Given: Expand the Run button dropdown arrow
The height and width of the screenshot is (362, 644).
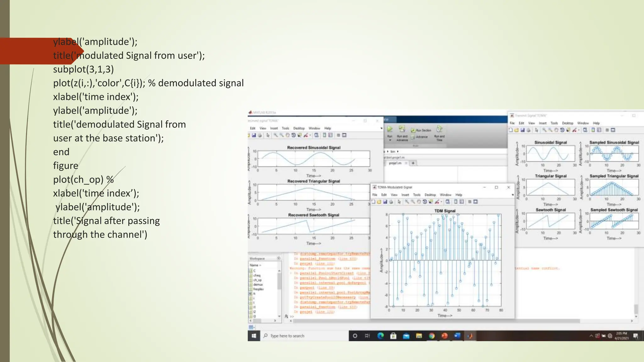Looking at the screenshot, I should click(x=390, y=140).
